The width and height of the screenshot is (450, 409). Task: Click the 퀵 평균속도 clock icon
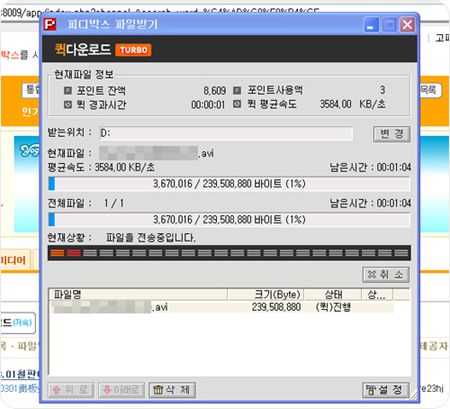(237, 104)
